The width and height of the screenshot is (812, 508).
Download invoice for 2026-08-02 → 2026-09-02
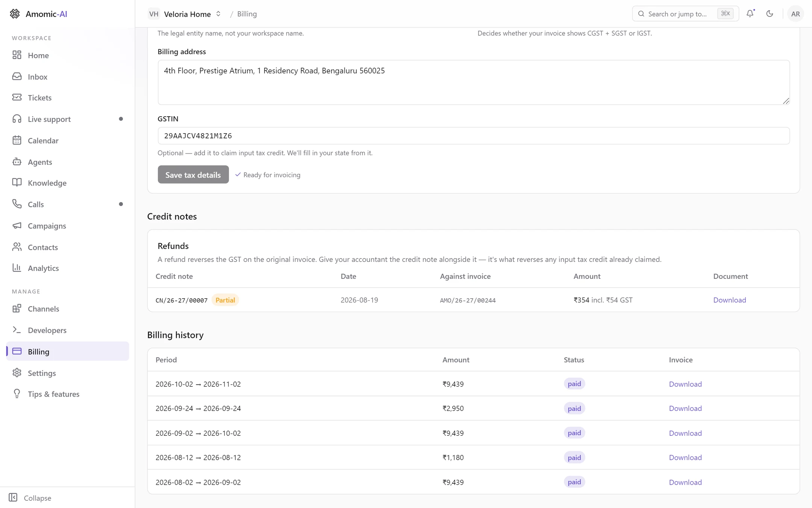[x=685, y=482]
